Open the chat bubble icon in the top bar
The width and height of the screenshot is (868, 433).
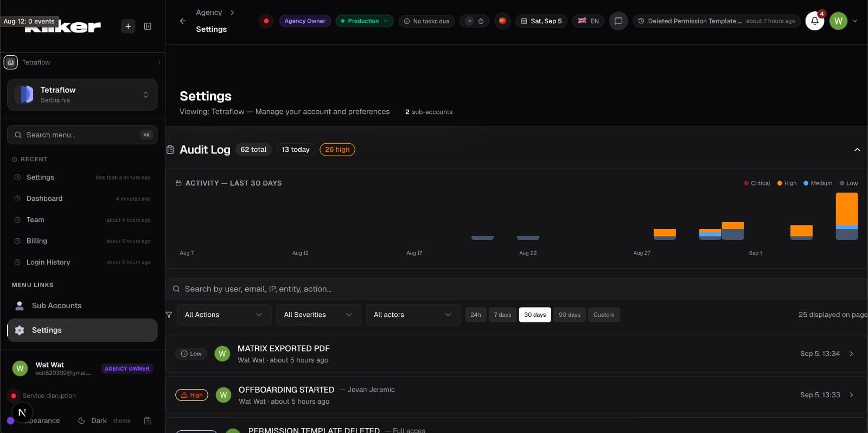618,21
